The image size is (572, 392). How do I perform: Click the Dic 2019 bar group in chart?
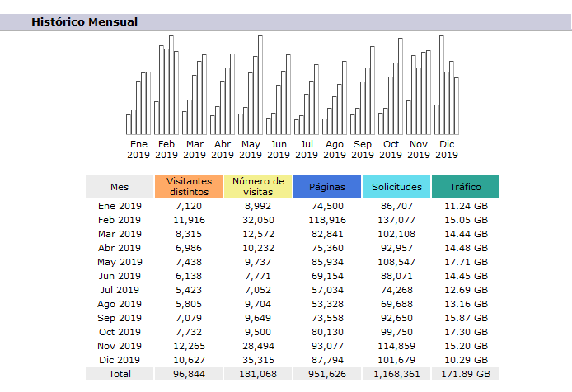447,86
